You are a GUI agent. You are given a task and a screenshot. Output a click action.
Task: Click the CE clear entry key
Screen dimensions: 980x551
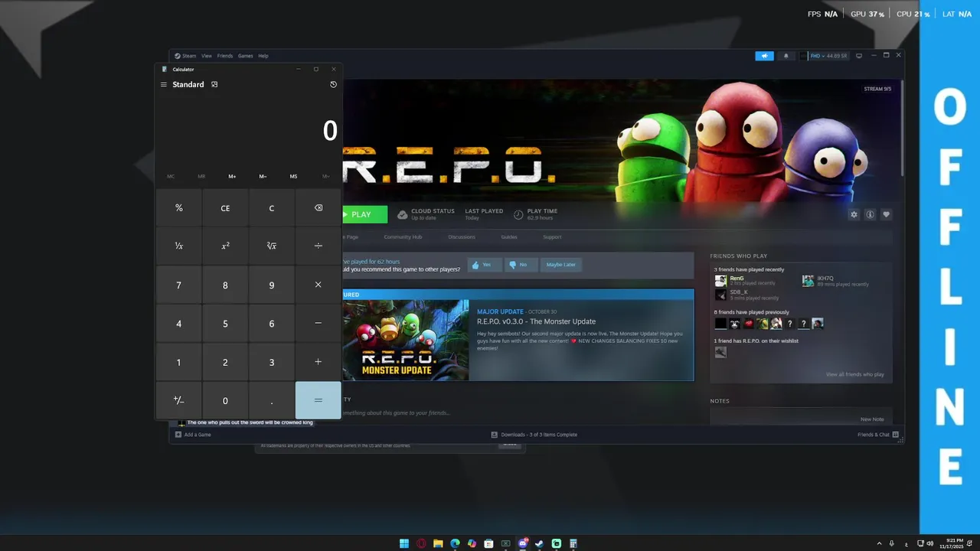(x=225, y=208)
